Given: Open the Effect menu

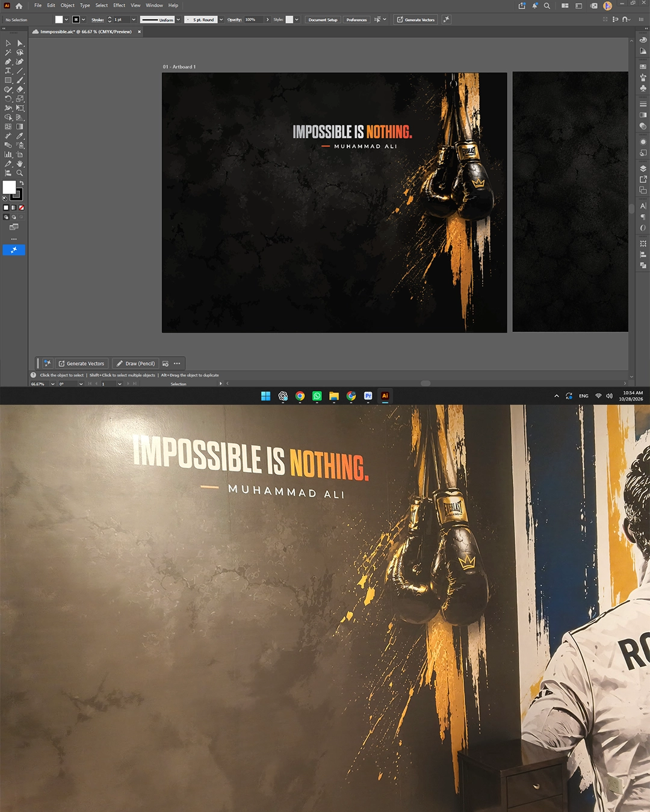Looking at the screenshot, I should coord(119,5).
